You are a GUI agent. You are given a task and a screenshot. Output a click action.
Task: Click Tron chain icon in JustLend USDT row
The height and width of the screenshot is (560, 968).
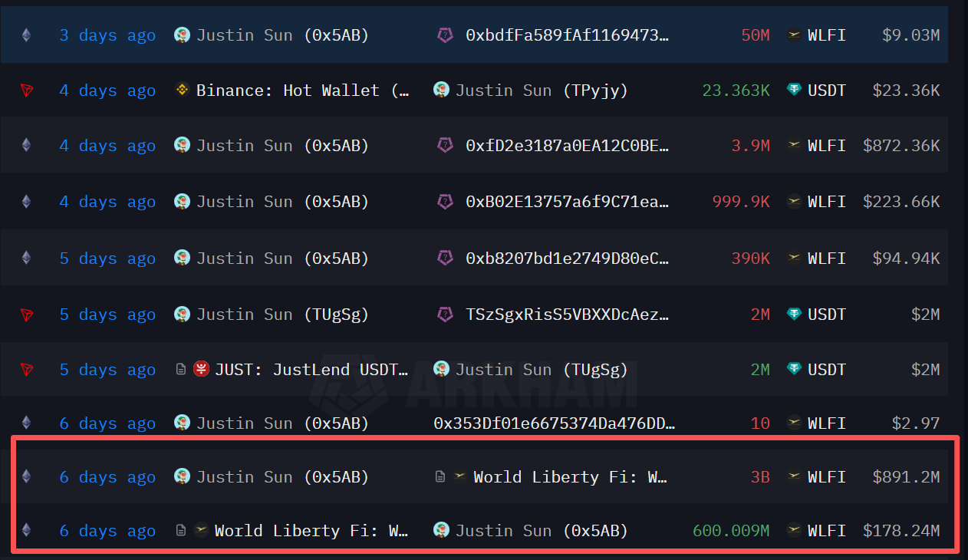(x=27, y=370)
